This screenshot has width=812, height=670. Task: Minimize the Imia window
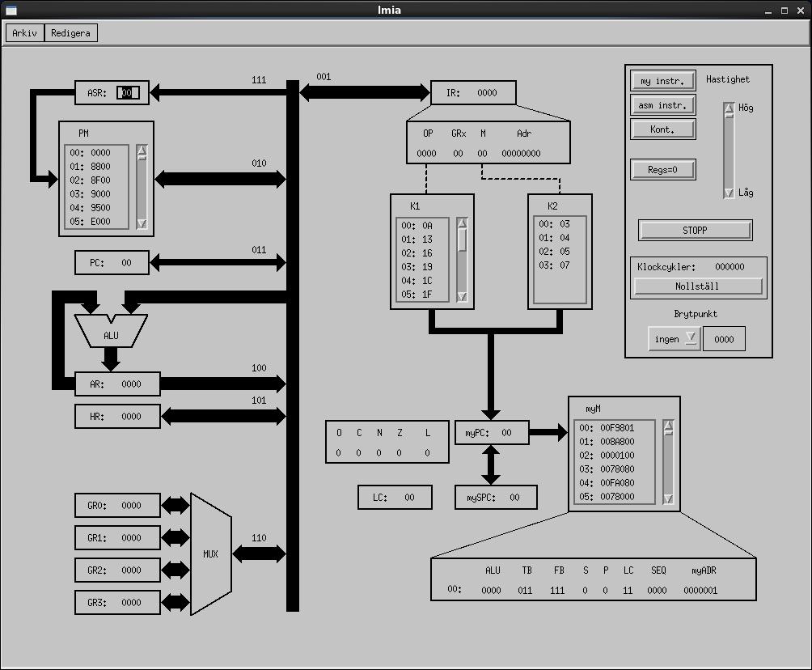[x=768, y=11]
